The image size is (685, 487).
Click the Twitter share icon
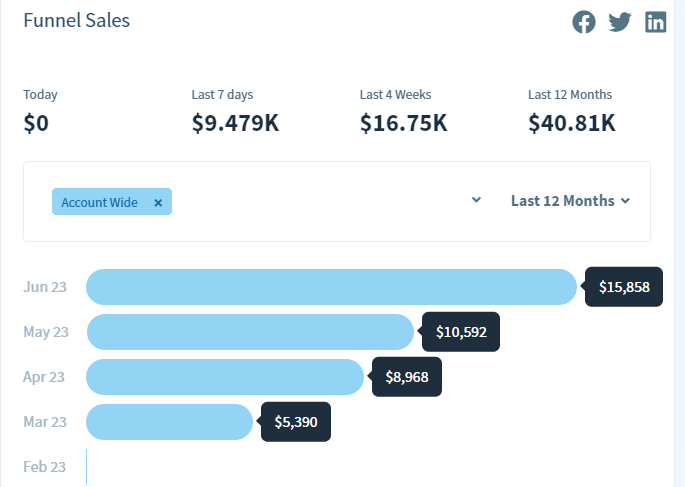tap(620, 22)
